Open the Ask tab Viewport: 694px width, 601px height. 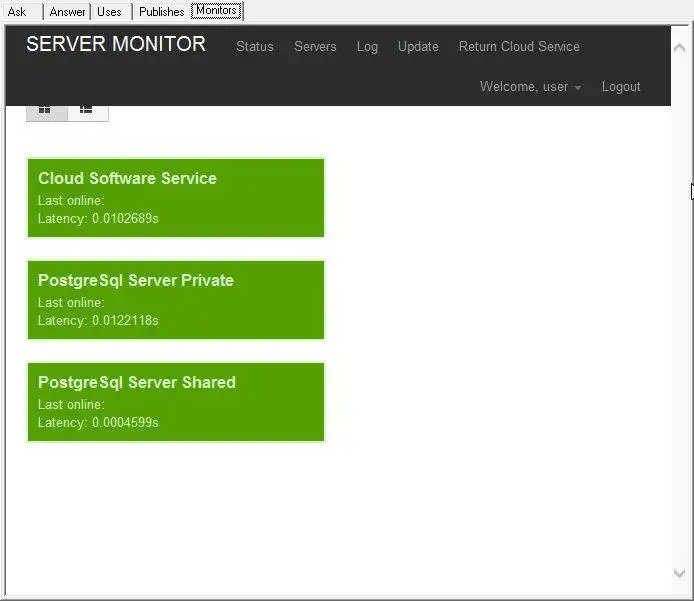coord(17,12)
